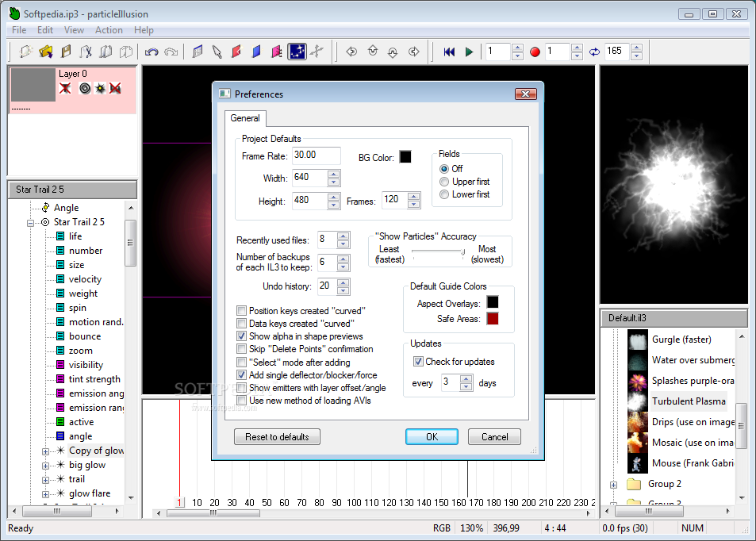756x541 pixels.
Task: Click the Undo arrow in toolbar
Action: coord(151,52)
